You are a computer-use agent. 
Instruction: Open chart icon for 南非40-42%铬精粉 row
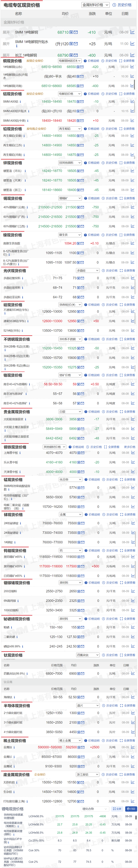133,384
